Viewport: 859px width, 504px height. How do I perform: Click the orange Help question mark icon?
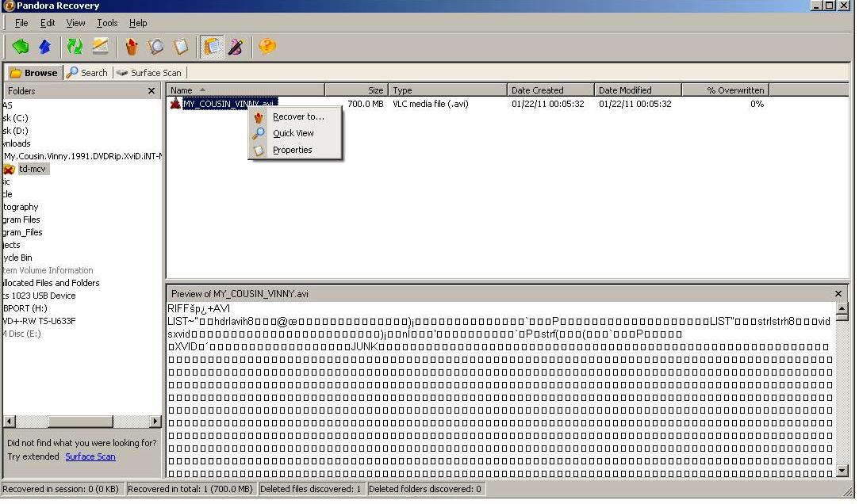coord(267,47)
